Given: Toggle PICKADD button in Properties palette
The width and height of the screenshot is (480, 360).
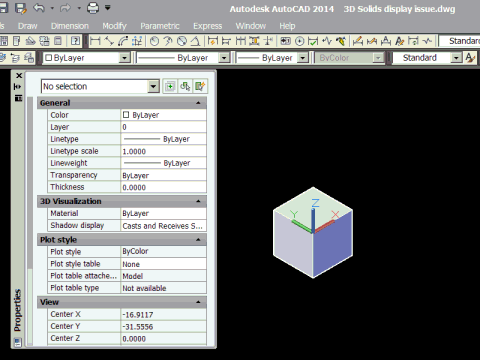Looking at the screenshot, I should tap(170, 87).
